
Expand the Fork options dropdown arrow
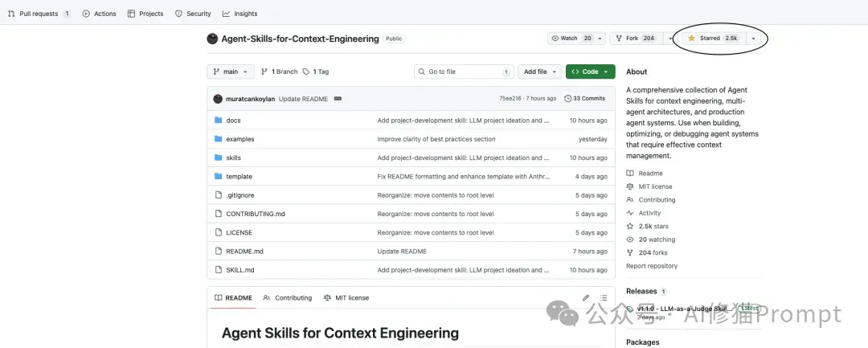point(669,38)
